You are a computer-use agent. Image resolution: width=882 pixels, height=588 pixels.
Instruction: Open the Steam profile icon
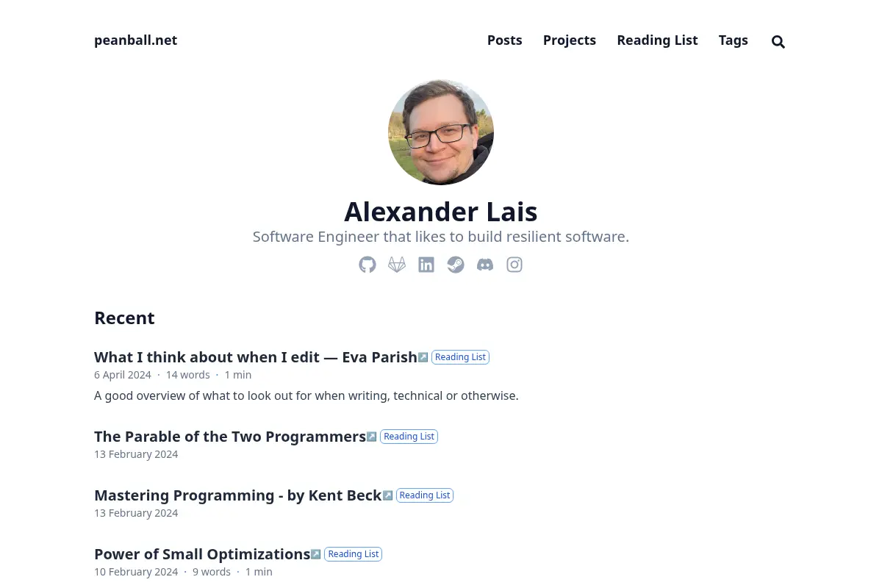click(456, 265)
